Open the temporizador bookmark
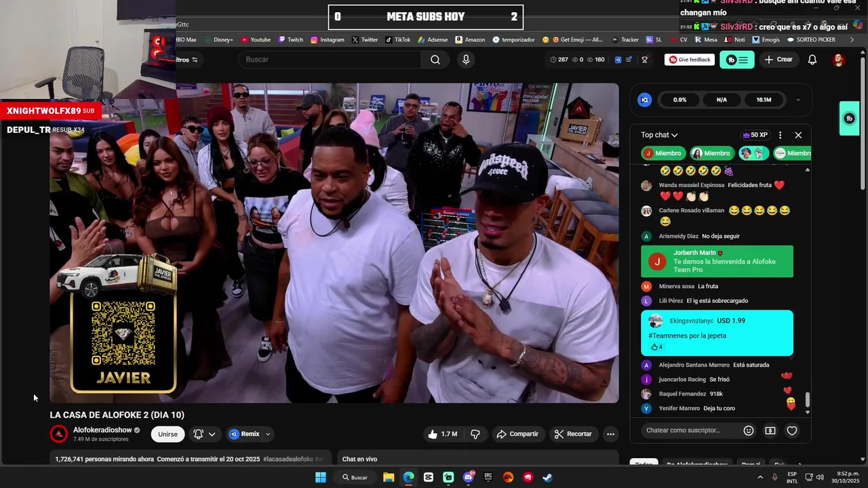The height and width of the screenshot is (488, 868). (x=513, y=39)
